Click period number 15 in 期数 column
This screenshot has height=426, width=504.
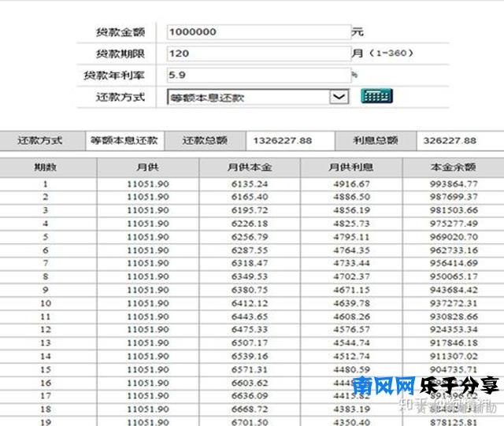pos(46,370)
